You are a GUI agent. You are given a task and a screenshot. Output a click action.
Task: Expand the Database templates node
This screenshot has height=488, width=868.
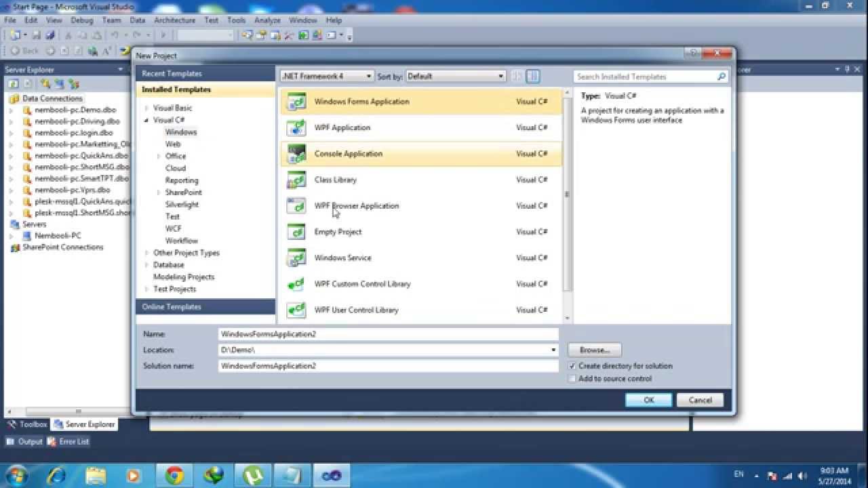[x=146, y=265]
